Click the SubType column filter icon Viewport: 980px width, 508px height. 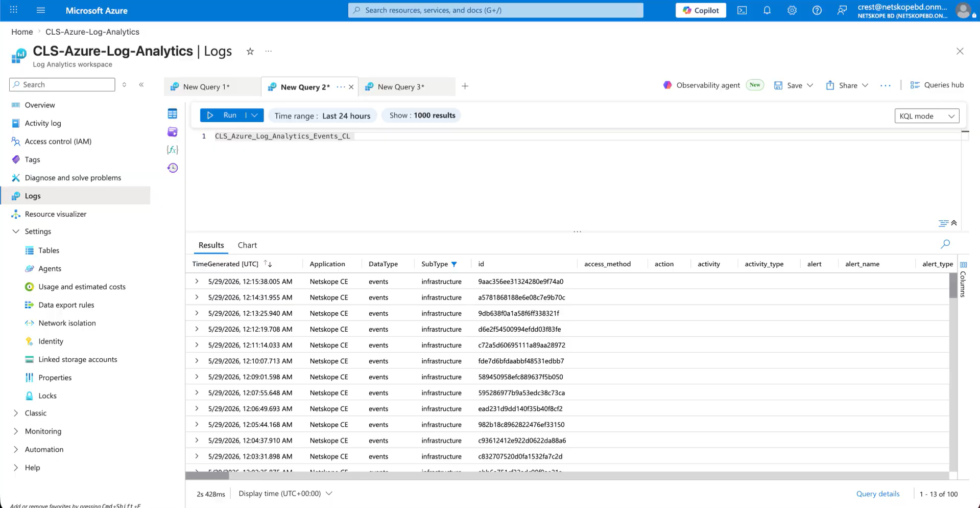click(x=454, y=264)
